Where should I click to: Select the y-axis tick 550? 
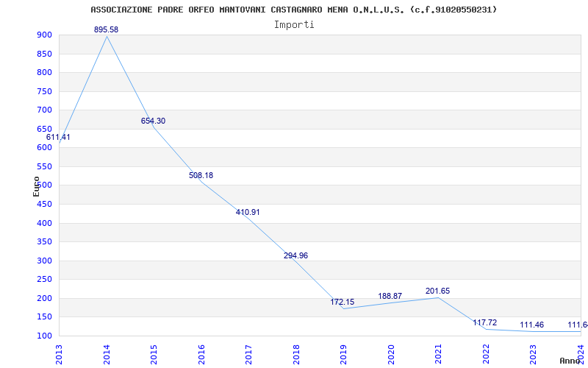[44, 166]
